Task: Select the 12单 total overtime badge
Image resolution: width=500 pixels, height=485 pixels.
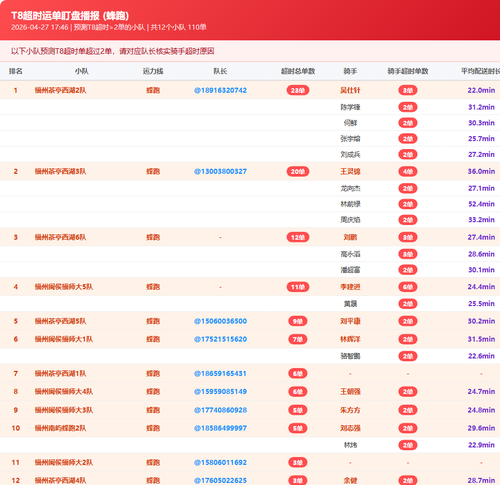Action: click(298, 237)
